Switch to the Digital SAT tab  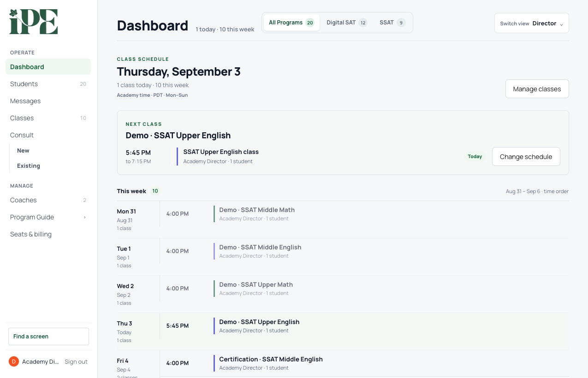[347, 23]
